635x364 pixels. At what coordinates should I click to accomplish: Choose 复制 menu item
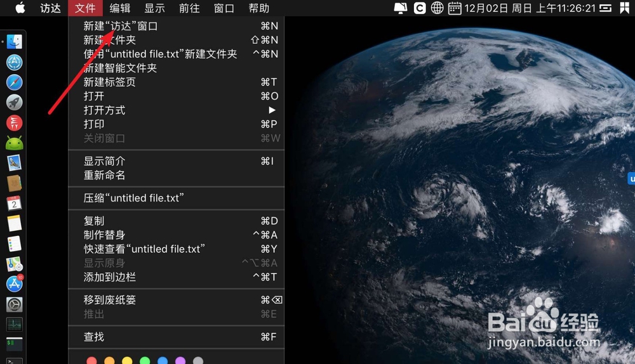[x=176, y=221]
